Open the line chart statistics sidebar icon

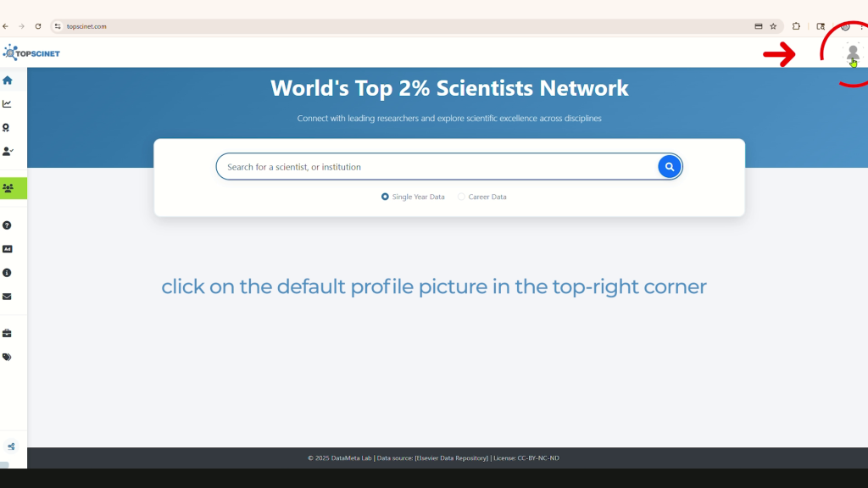click(8, 104)
